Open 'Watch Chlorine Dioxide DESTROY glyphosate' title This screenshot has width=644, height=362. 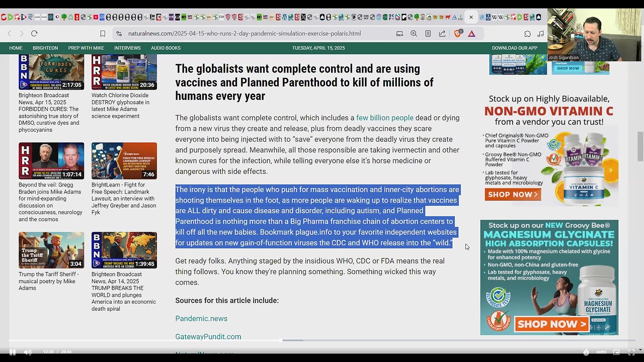pyautogui.click(x=121, y=106)
